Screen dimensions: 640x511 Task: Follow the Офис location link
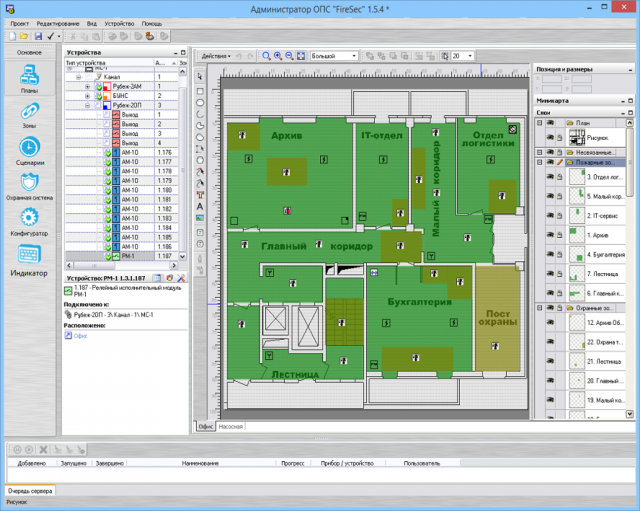(80, 336)
